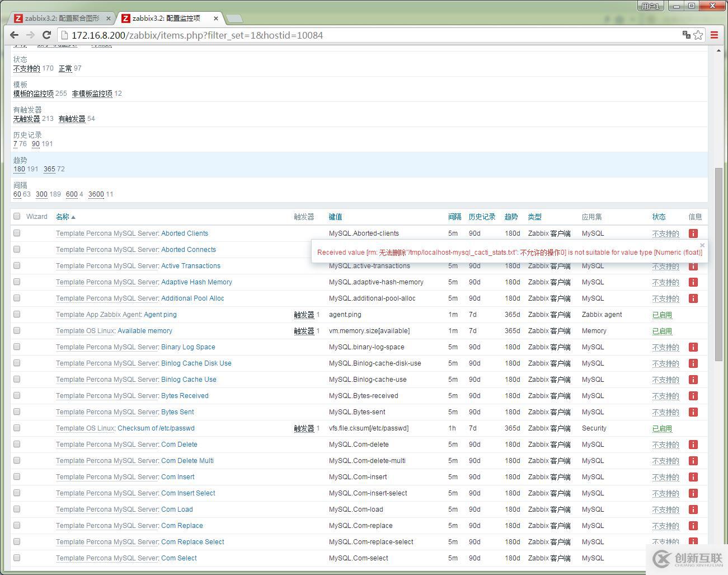This screenshot has height=575, width=728.
Task: Check the Agent ping row checkbox
Action: (x=17, y=315)
